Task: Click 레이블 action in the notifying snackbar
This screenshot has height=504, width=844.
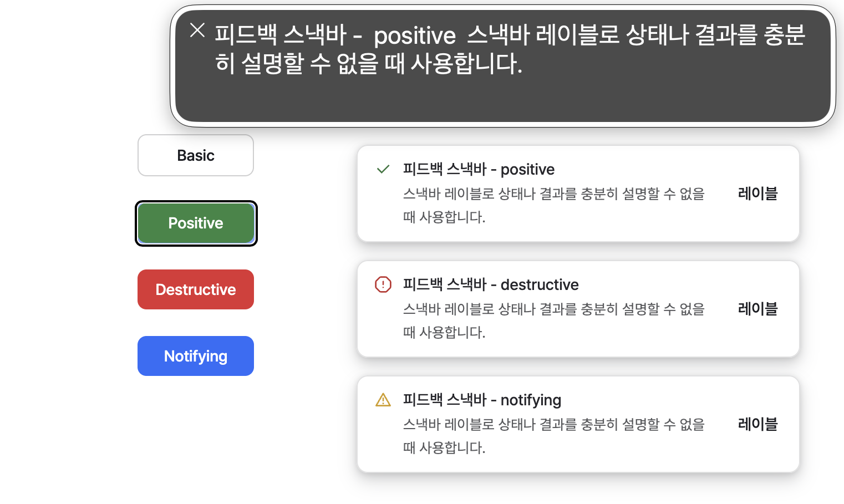Action: [757, 424]
